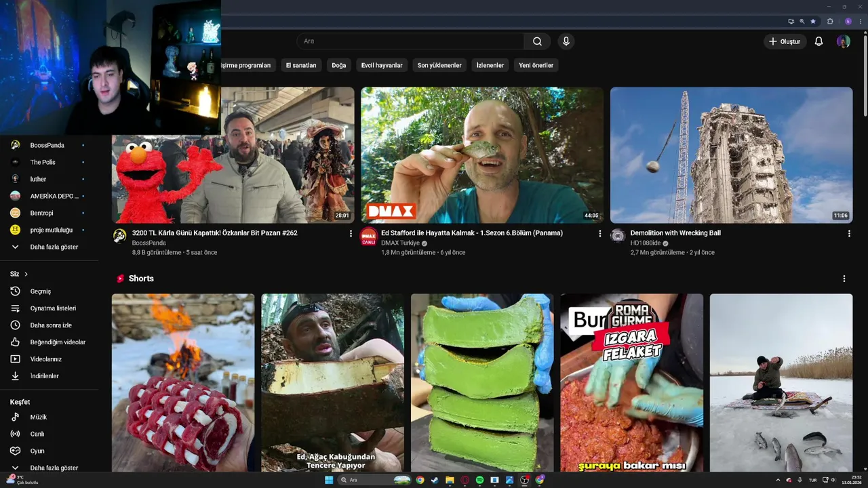868x488 pixels.
Task: Open Geçmiş history icon
Action: pos(16,291)
